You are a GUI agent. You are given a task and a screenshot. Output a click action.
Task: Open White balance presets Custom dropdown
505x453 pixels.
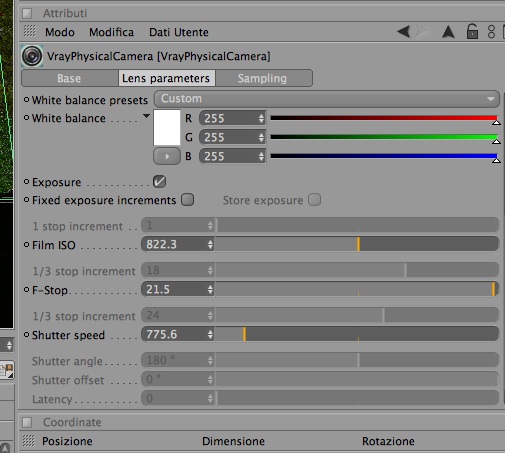327,99
